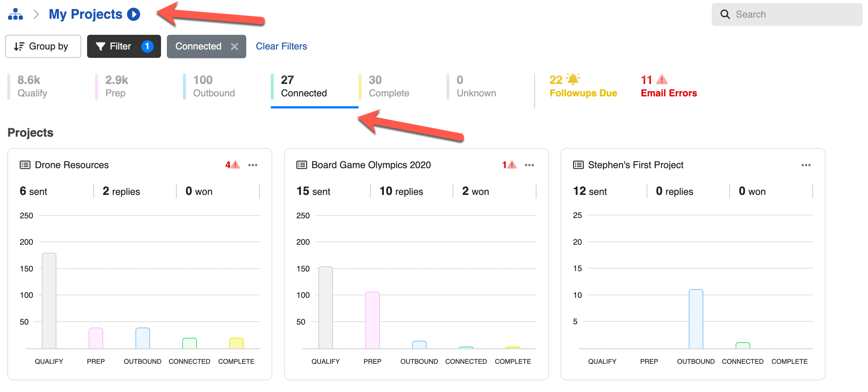868x392 pixels.
Task: Open the Filter button
Action: pyautogui.click(x=124, y=47)
